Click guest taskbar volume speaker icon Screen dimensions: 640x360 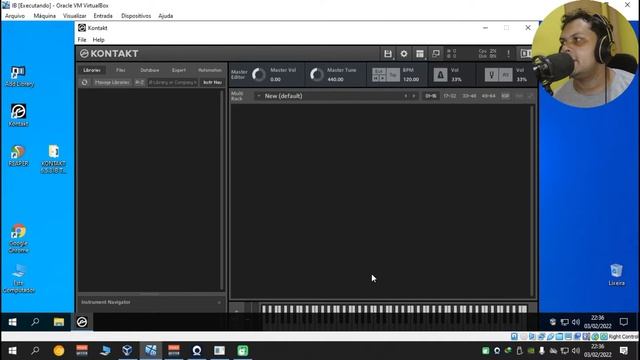click(576, 322)
